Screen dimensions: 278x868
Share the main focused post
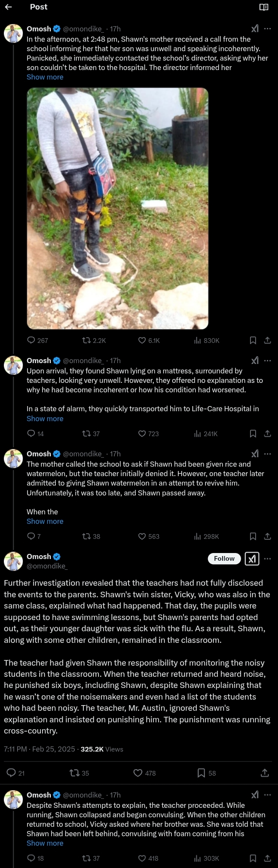pyautogui.click(x=265, y=773)
